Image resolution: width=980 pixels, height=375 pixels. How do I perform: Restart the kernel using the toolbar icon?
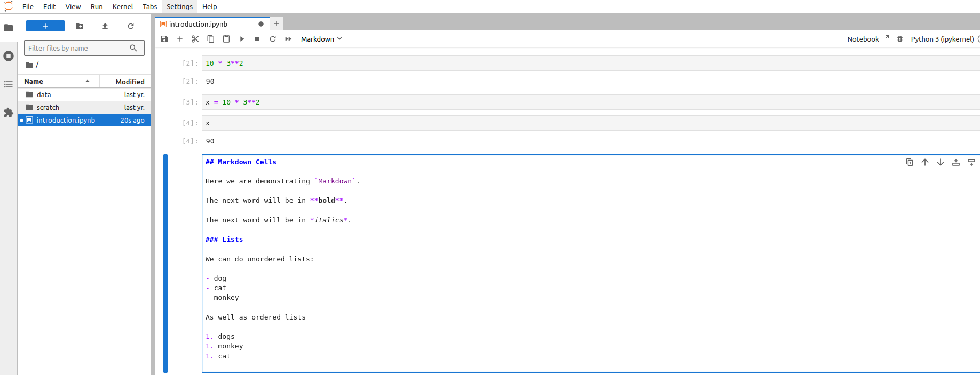(273, 39)
